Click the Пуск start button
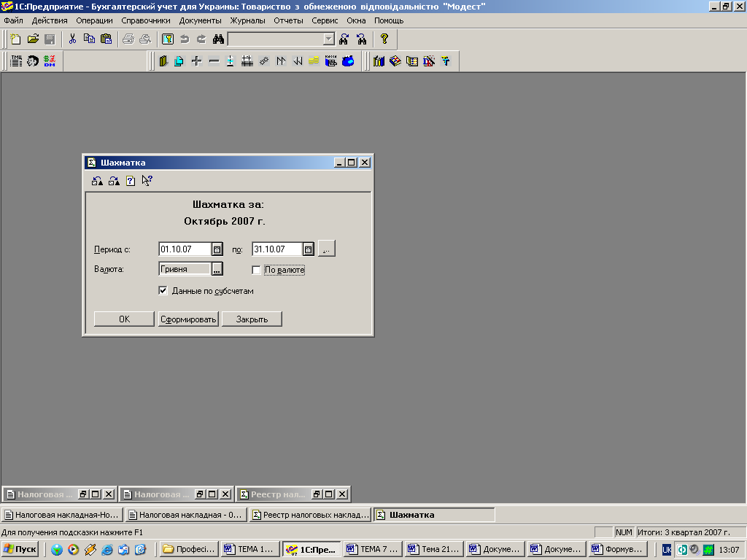 coord(20,549)
